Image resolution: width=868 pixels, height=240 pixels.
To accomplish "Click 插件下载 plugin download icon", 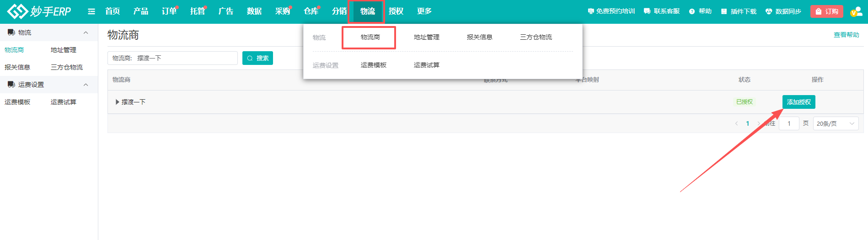I will 724,11.
